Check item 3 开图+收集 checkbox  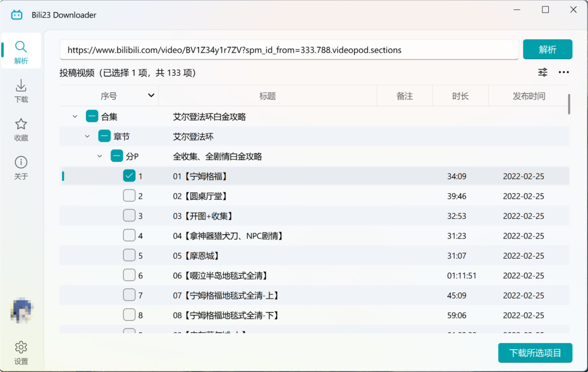tap(129, 215)
